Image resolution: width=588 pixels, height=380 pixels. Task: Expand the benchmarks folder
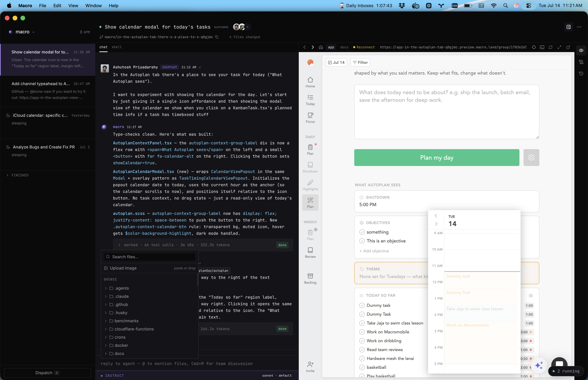tap(106, 321)
